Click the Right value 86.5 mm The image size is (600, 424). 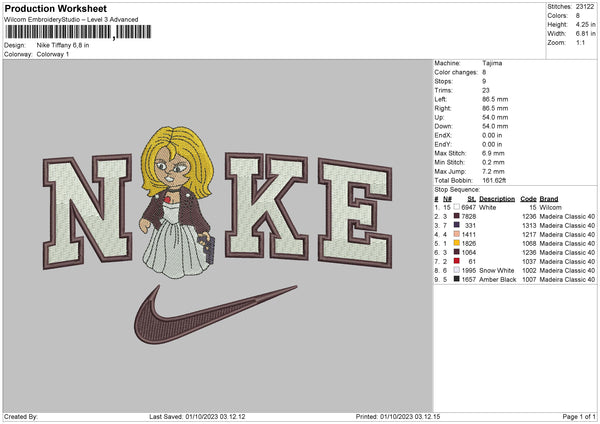495,108
